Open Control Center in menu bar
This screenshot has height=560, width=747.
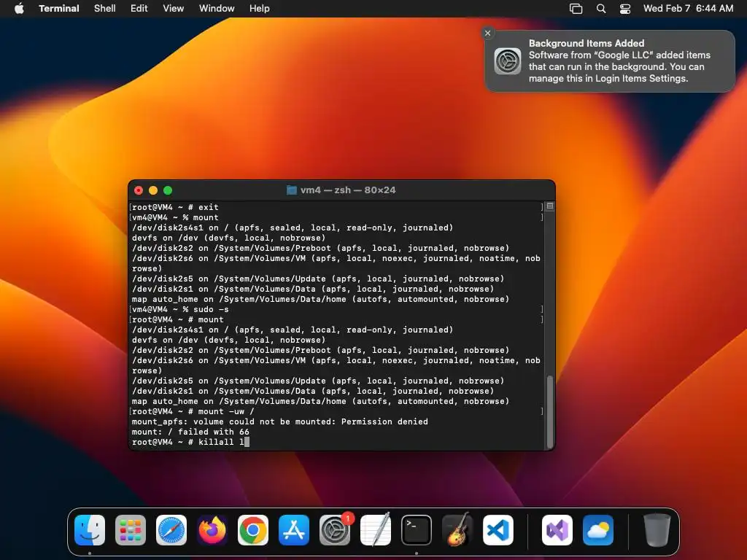pos(625,9)
